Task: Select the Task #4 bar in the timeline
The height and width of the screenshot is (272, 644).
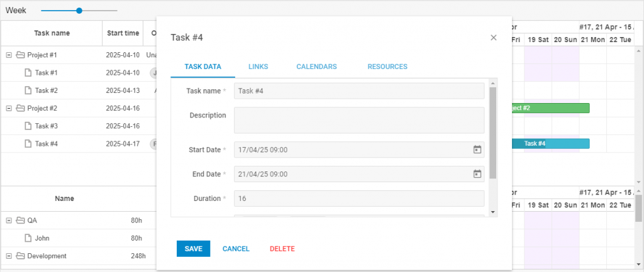Action: click(550, 144)
